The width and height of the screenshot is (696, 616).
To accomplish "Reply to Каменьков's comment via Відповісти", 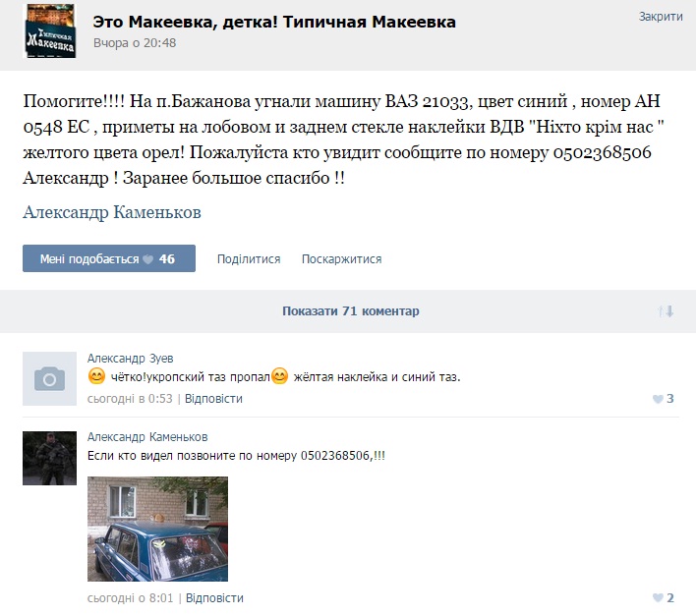I will point(214,597).
